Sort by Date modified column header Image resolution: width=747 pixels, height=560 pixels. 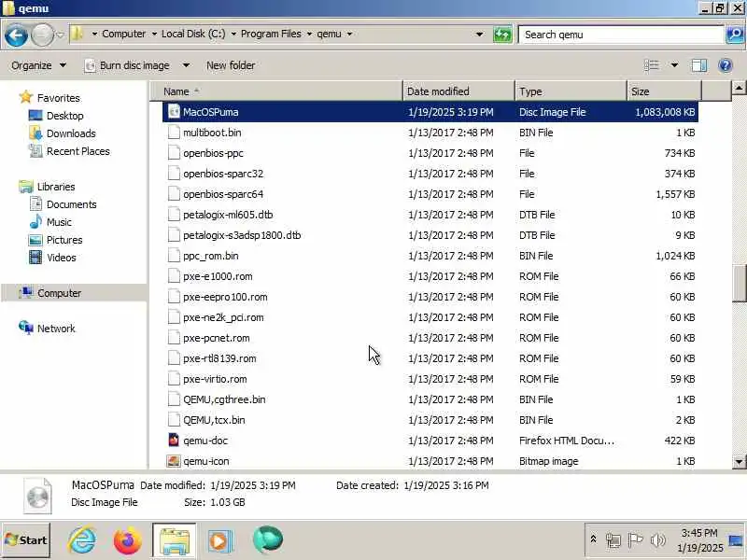coord(458,91)
